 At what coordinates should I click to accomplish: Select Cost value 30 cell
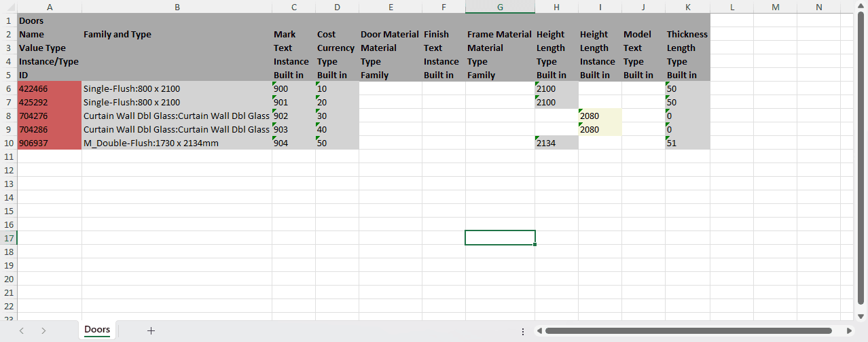337,116
